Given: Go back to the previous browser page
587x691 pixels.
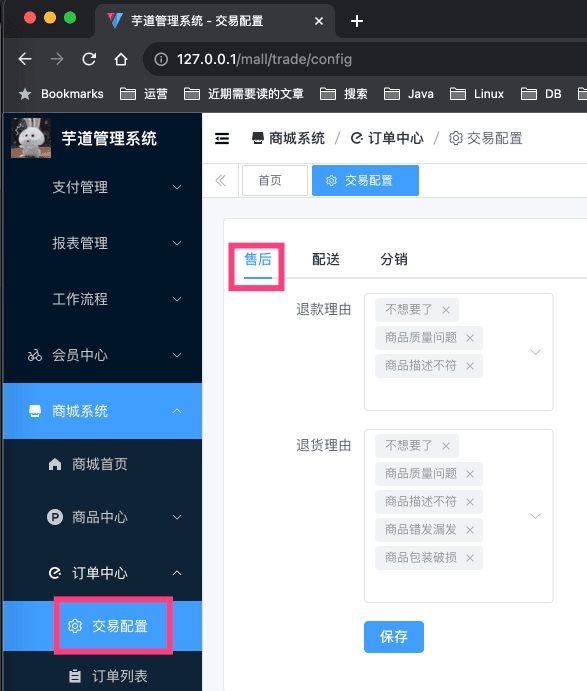Looking at the screenshot, I should tap(25, 59).
